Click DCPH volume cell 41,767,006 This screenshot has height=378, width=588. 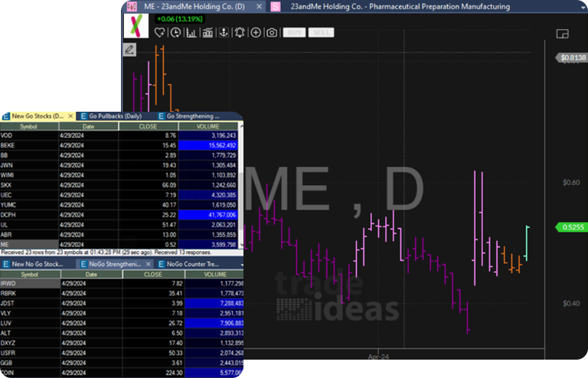pyautogui.click(x=208, y=215)
